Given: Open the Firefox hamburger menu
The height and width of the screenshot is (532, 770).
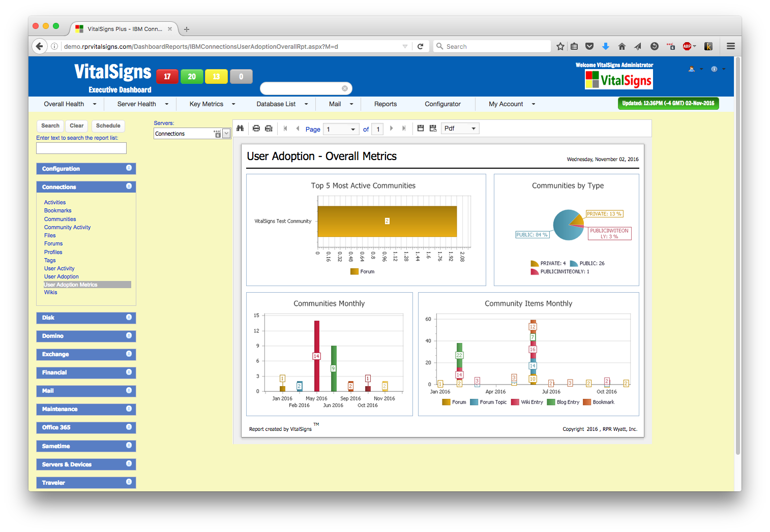Looking at the screenshot, I should (x=731, y=46).
